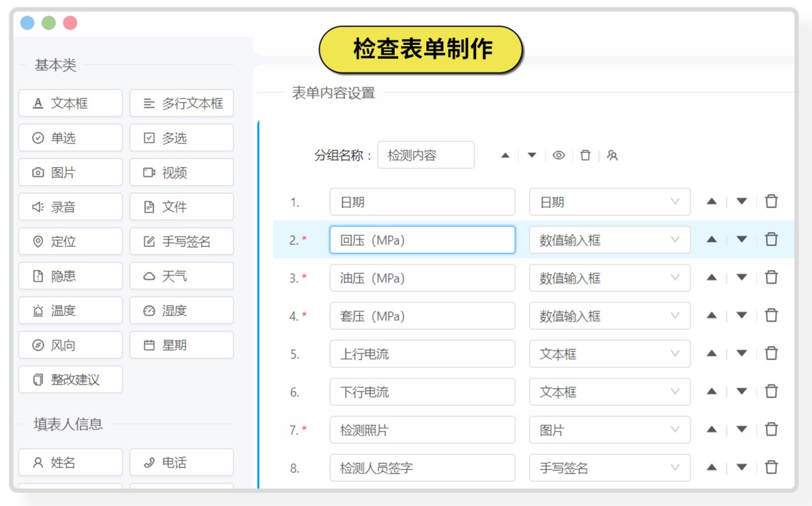Viewport: 812px width, 506px height.
Task: Click the group permissions user icon
Action: tap(612, 156)
